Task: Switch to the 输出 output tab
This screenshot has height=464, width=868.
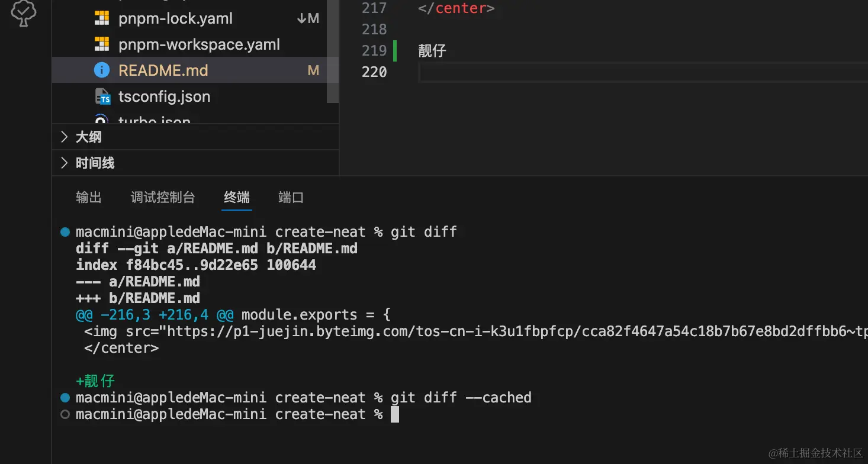Action: (x=89, y=198)
